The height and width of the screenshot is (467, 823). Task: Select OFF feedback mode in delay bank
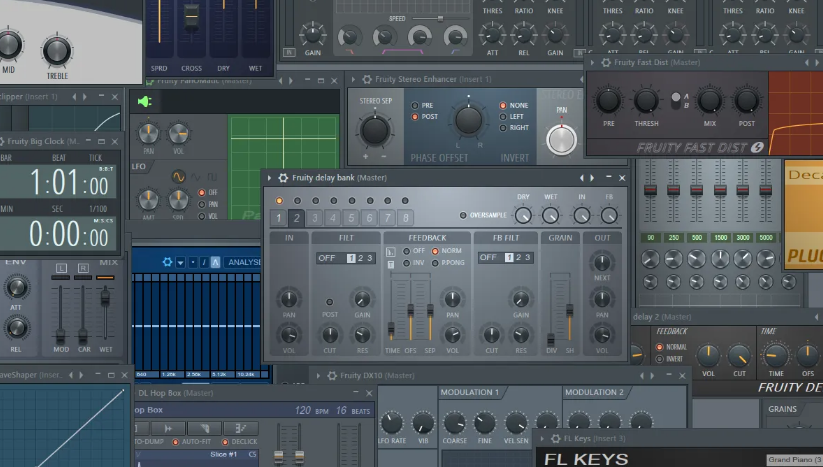(x=406, y=251)
